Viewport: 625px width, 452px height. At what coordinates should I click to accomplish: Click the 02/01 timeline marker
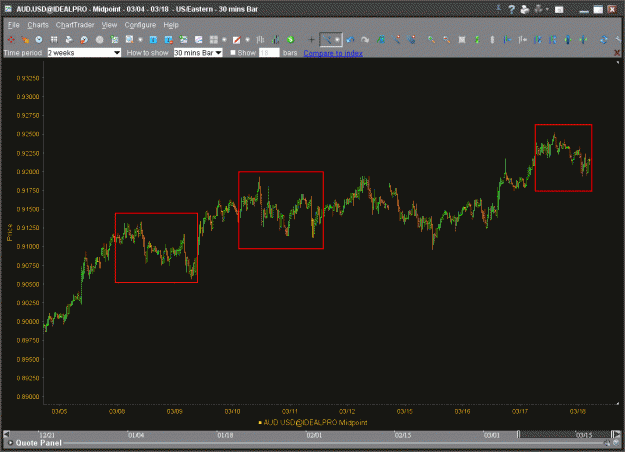pos(314,435)
